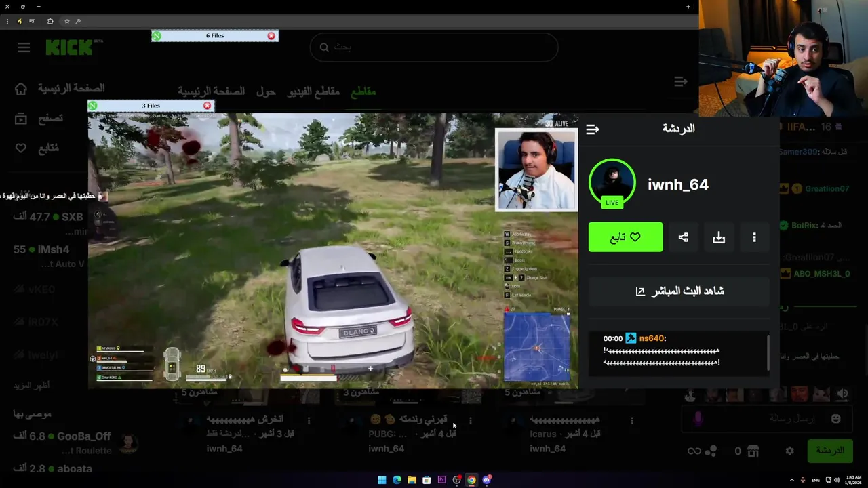This screenshot has height=488, width=868.
Task: Click the ns640 username in clip chat
Action: point(652,338)
